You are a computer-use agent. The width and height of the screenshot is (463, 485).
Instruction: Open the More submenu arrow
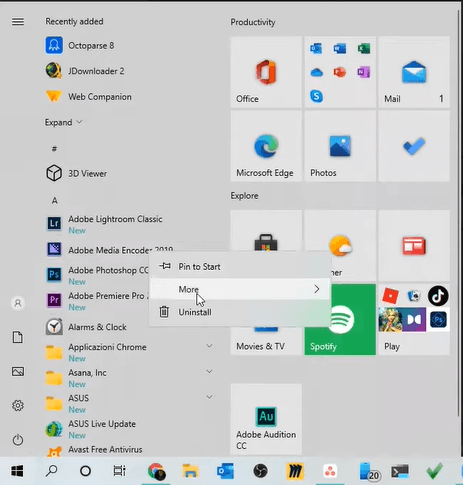click(x=316, y=289)
